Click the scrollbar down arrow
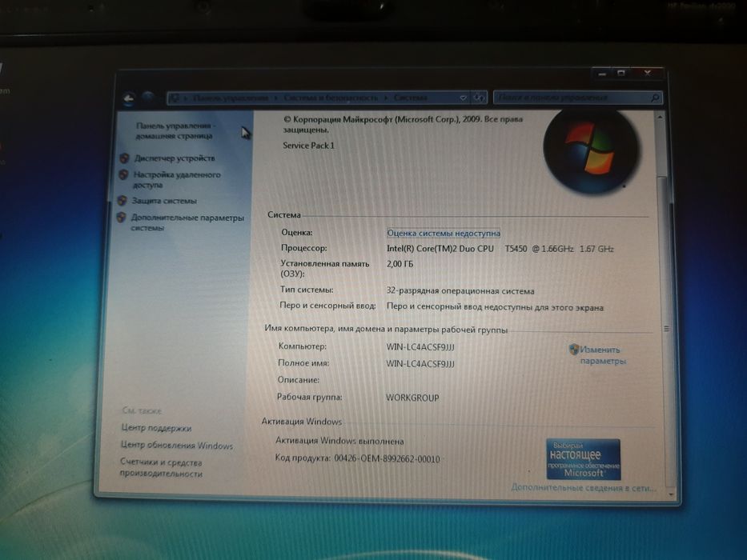 (670, 494)
